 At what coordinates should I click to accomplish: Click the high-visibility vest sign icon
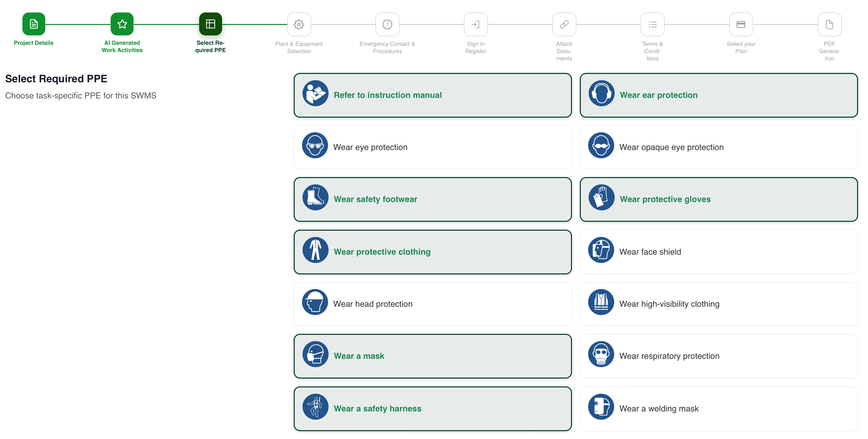coord(601,302)
